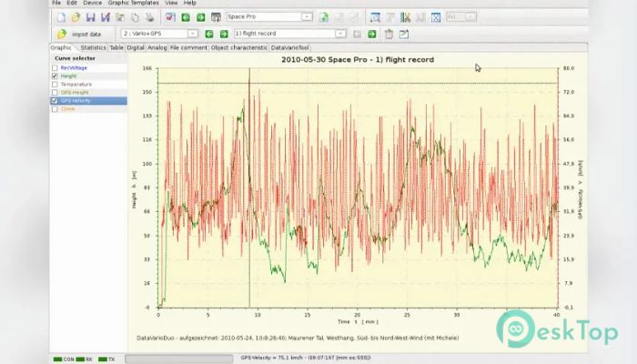Delete the record using the trash icon

coord(389,35)
